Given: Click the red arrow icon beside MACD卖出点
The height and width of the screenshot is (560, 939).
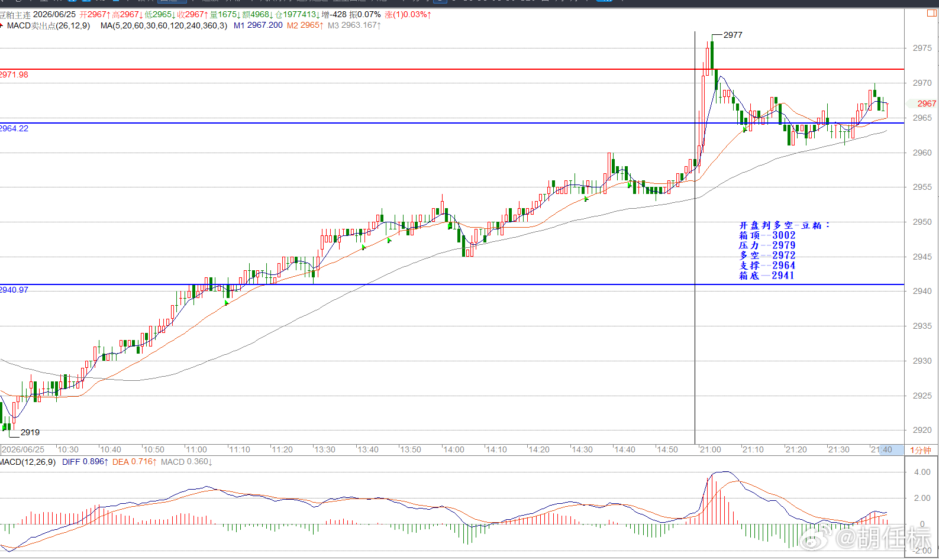Looking at the screenshot, I should click(x=2, y=26).
